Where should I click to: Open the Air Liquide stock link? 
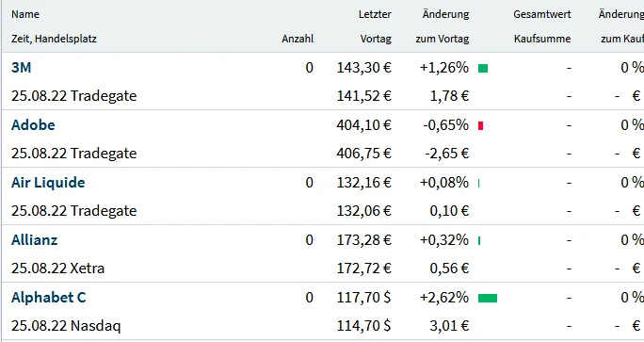48,183
